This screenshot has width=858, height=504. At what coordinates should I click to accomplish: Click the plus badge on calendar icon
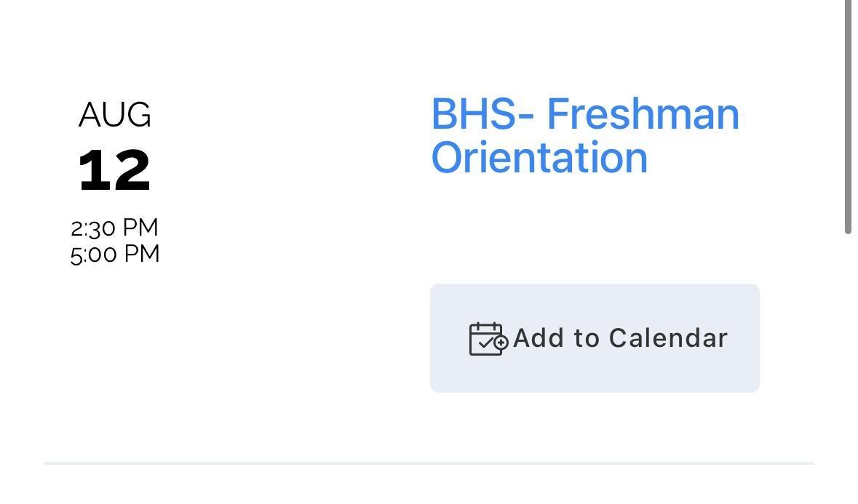[501, 343]
